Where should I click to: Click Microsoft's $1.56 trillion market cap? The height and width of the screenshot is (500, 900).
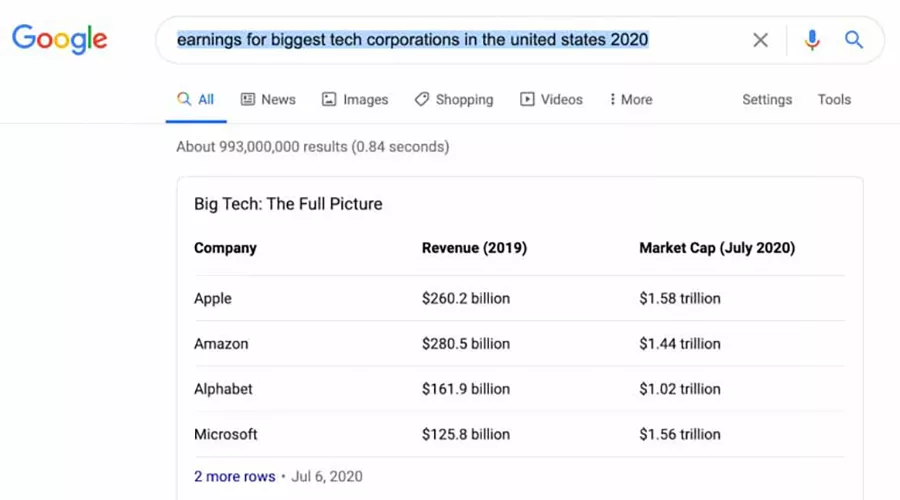pos(680,434)
